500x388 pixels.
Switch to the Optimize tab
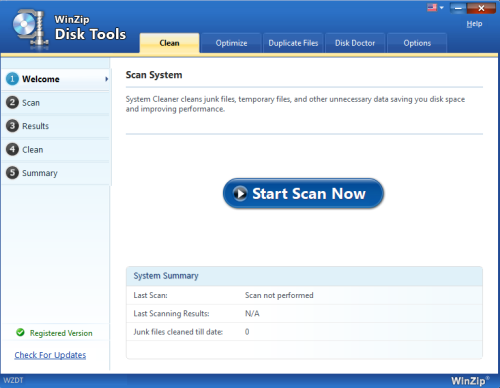click(231, 43)
